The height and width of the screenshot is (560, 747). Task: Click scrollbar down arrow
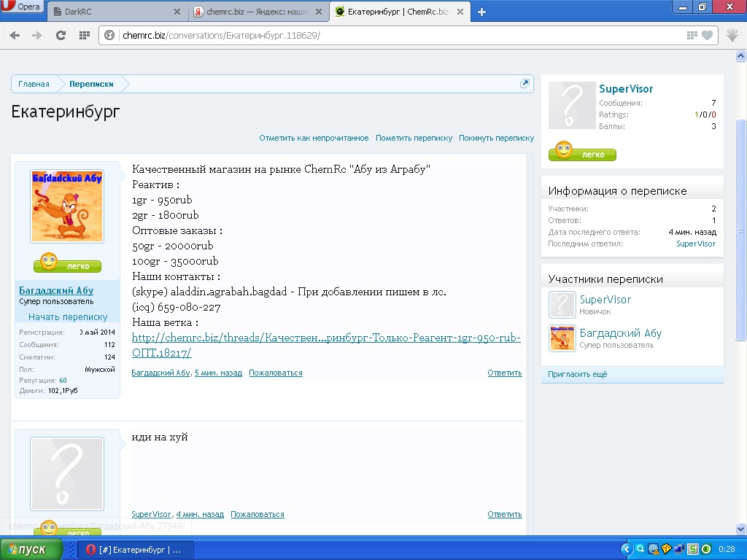(741, 529)
